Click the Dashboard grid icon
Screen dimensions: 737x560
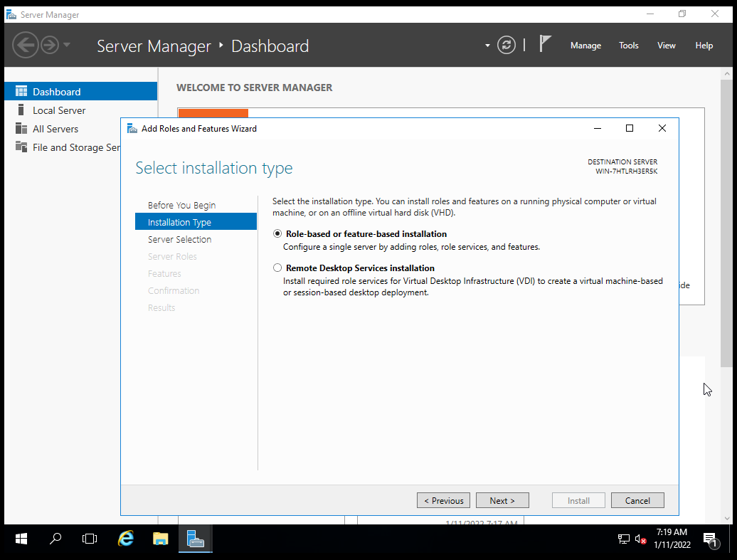(x=21, y=91)
